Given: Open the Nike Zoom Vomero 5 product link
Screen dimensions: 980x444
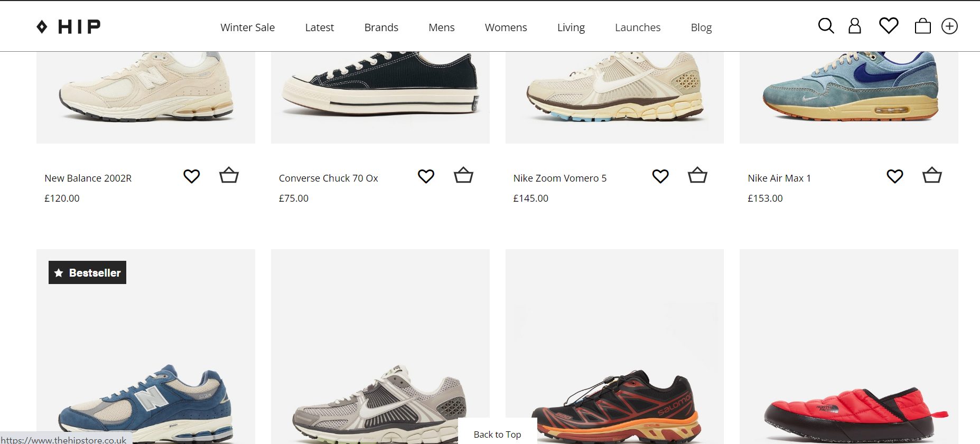Looking at the screenshot, I should click(559, 178).
